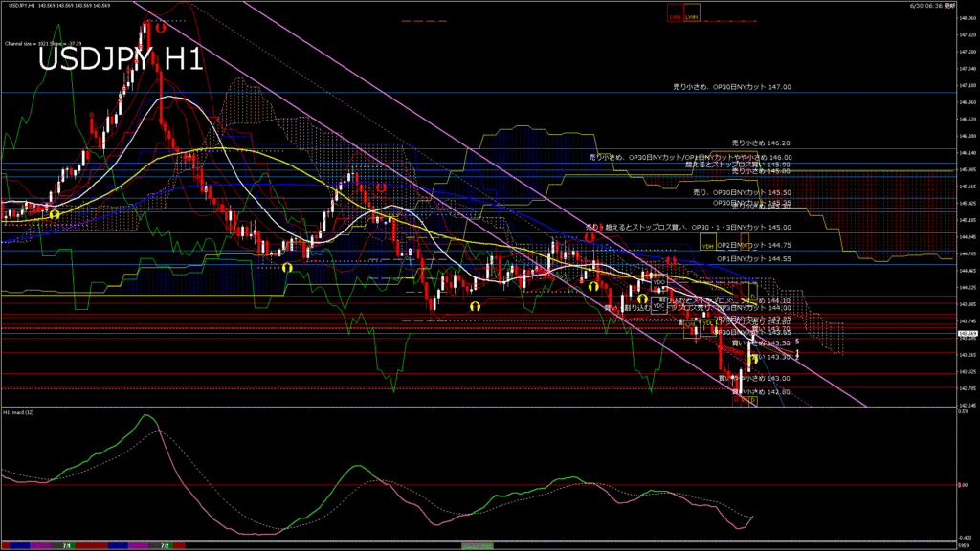Click the current price tag on price scale
This screenshot has width=980, height=551.
968,334
